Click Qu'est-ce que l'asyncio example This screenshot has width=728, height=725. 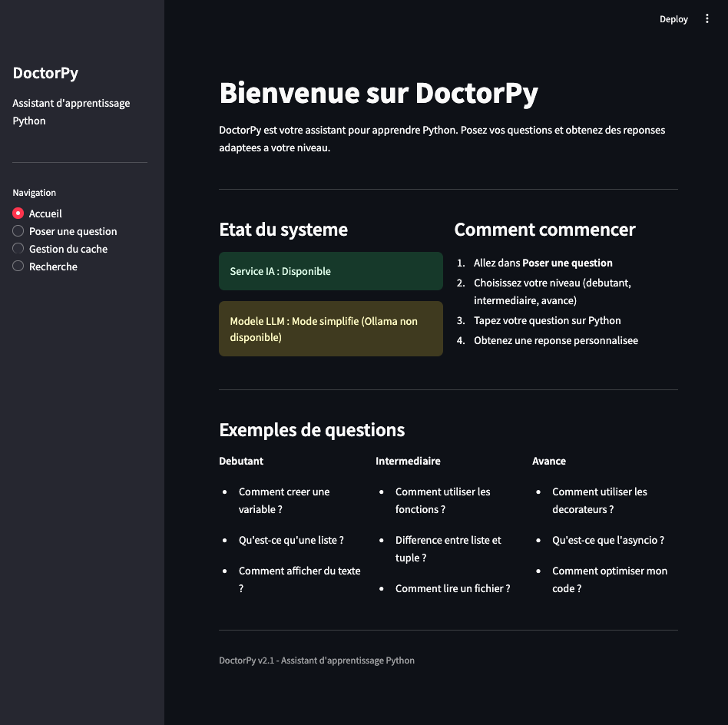click(607, 540)
